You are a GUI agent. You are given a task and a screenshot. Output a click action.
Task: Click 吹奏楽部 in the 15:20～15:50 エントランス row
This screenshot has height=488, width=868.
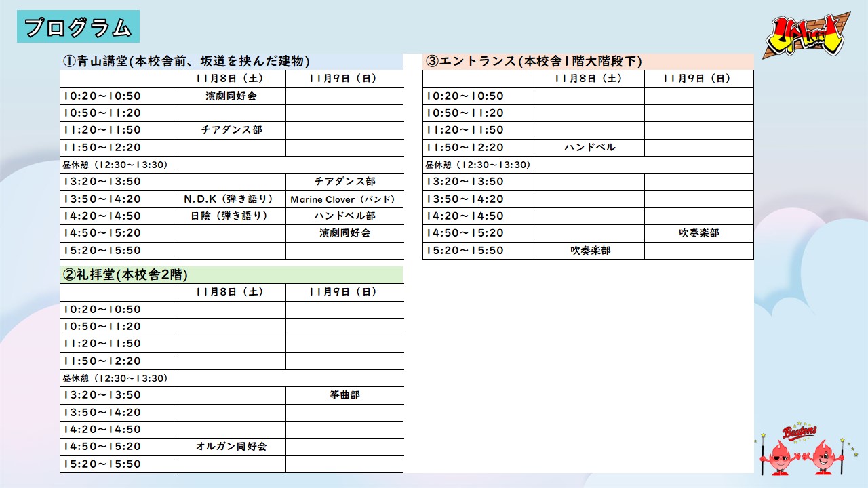click(x=589, y=251)
